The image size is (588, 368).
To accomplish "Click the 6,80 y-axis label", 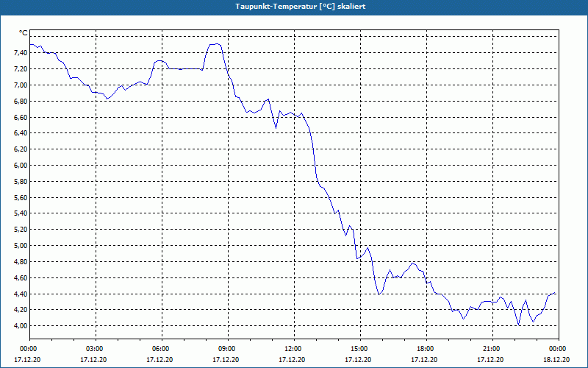I will click(x=21, y=102).
